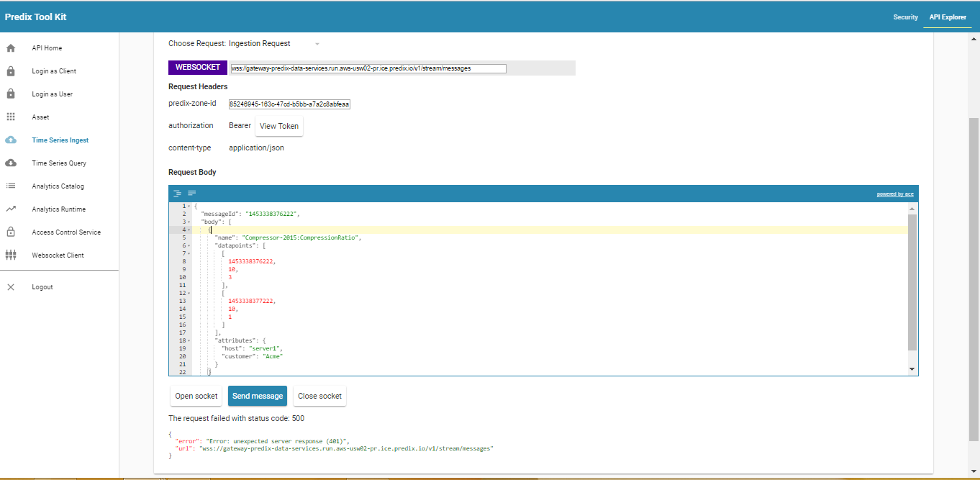
Task: Click the compact lines icon in editor toolbar
Action: 192,194
